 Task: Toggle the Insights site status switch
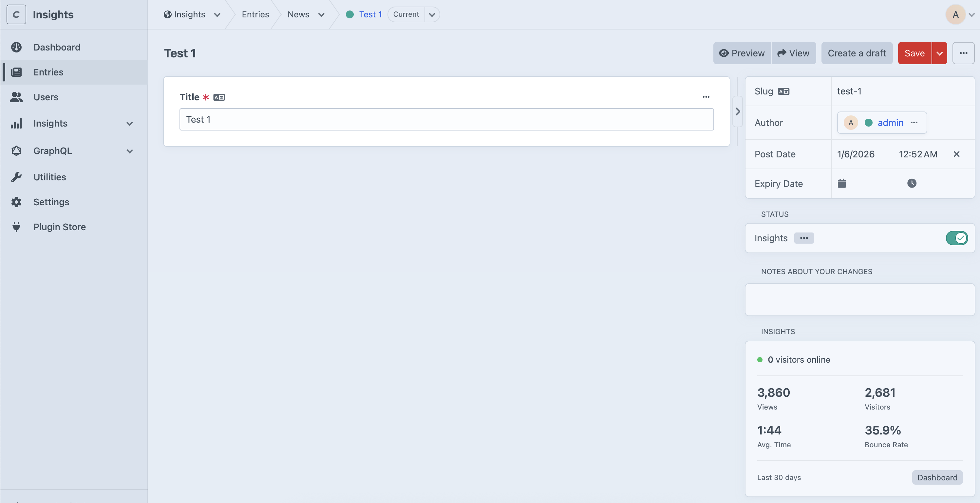point(956,238)
